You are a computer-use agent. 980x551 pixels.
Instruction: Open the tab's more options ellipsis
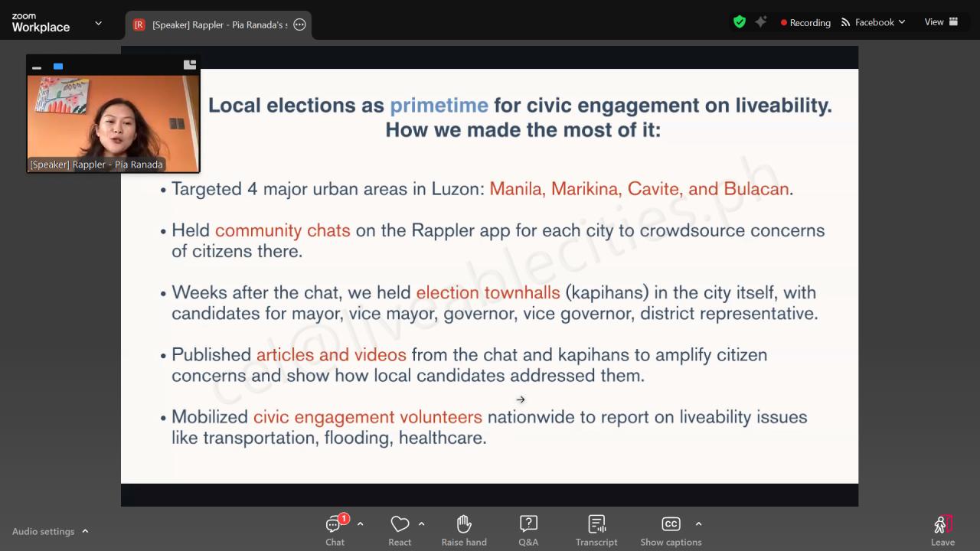pyautogui.click(x=300, y=24)
